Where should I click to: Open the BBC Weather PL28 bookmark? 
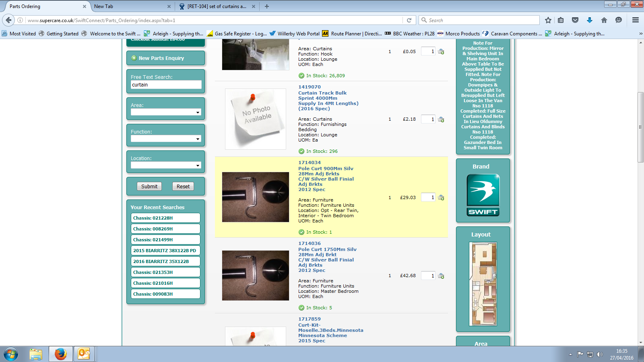pos(410,34)
